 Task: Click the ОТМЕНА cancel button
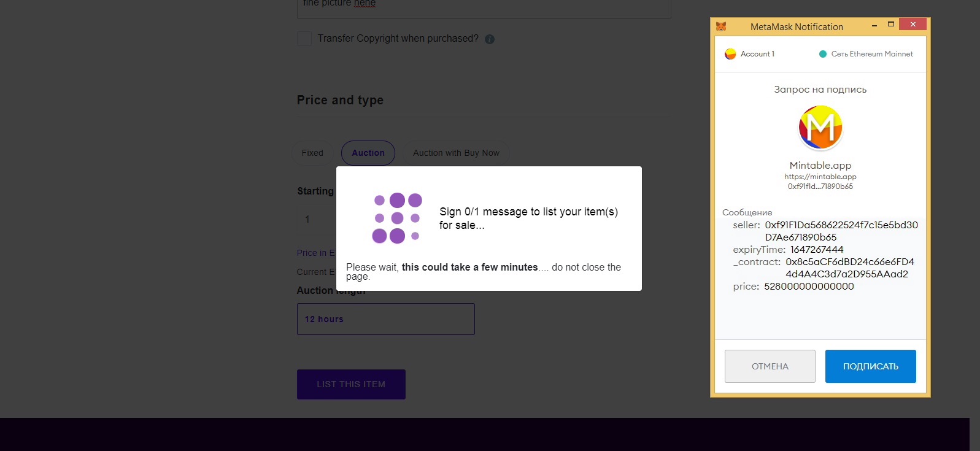pos(770,366)
